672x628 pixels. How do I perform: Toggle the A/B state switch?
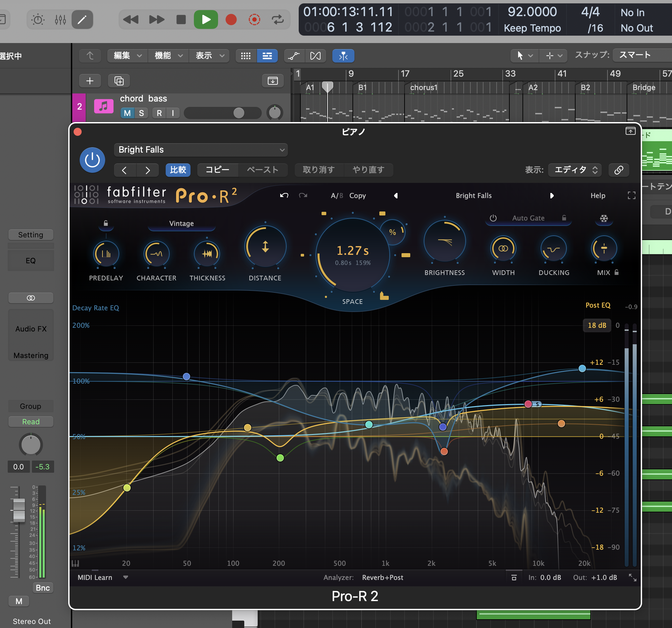(x=337, y=195)
